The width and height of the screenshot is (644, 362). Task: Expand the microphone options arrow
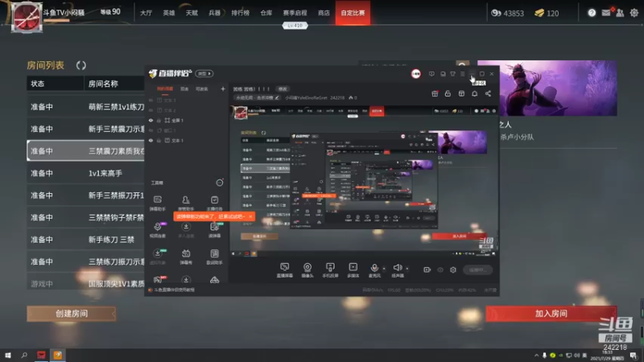tap(384, 269)
